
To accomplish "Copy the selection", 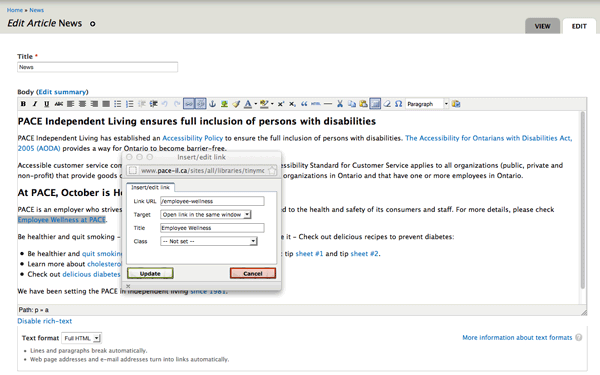I will tap(352, 104).
